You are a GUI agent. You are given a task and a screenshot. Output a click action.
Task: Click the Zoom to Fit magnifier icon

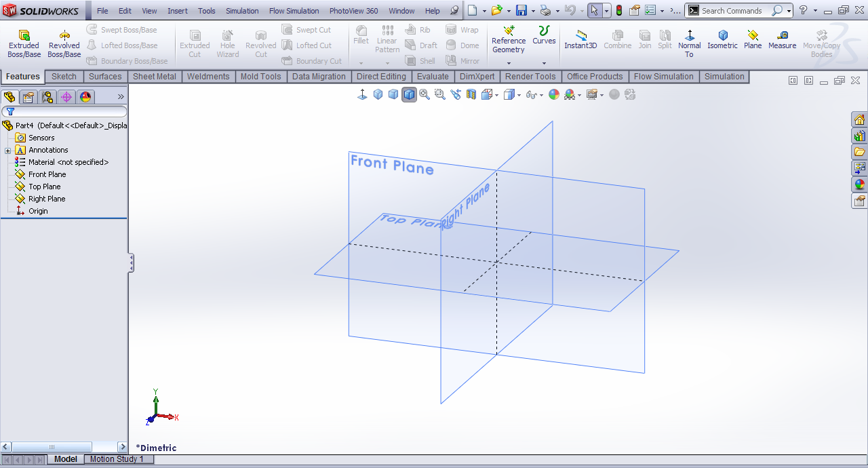point(425,95)
